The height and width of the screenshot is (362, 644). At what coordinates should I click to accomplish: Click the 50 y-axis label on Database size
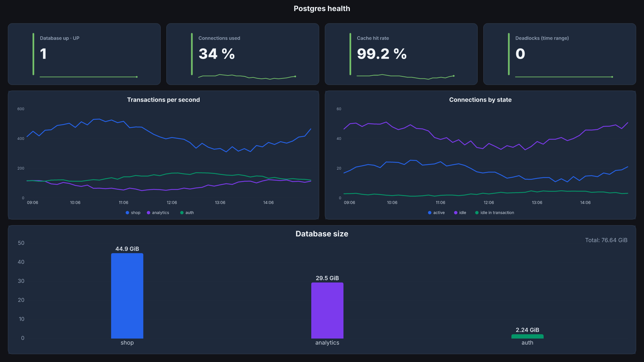tap(21, 243)
